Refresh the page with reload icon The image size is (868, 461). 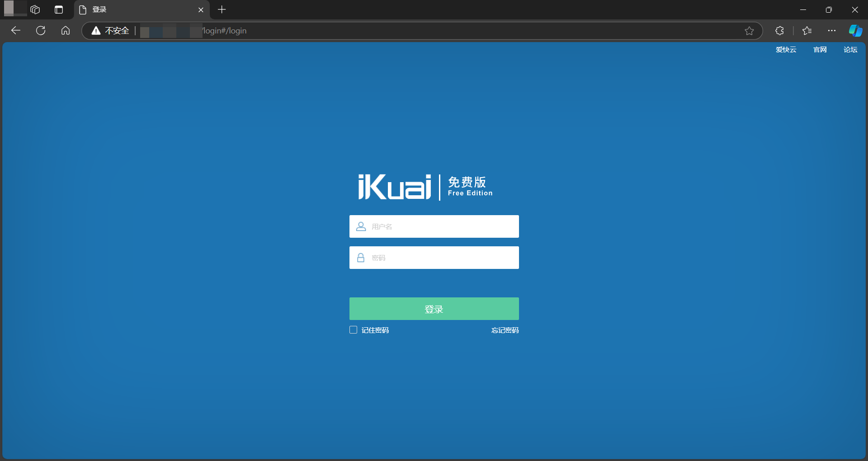41,30
